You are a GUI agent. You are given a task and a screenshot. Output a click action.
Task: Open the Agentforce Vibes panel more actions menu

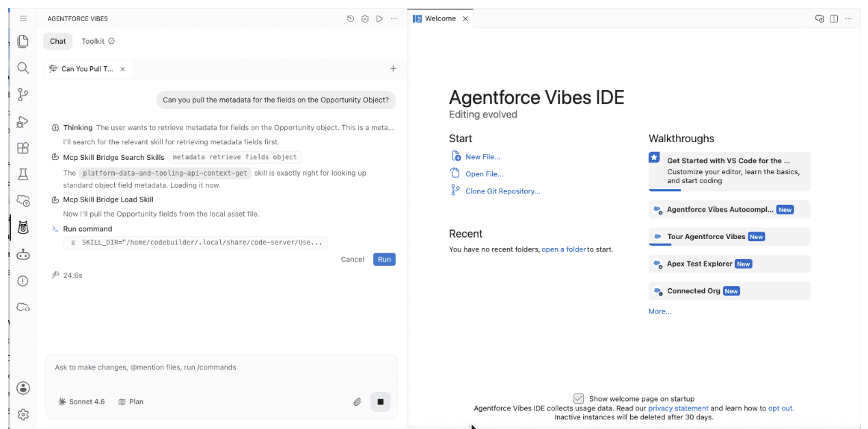click(394, 18)
